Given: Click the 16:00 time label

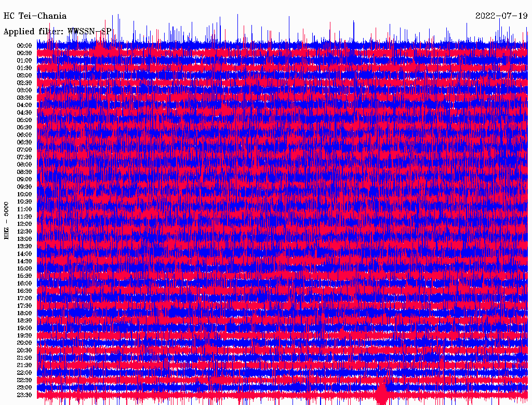Looking at the screenshot, I should tap(24, 283).
